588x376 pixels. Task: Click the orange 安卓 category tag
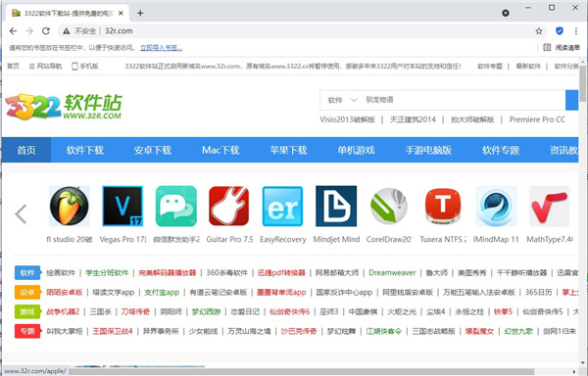(27, 292)
